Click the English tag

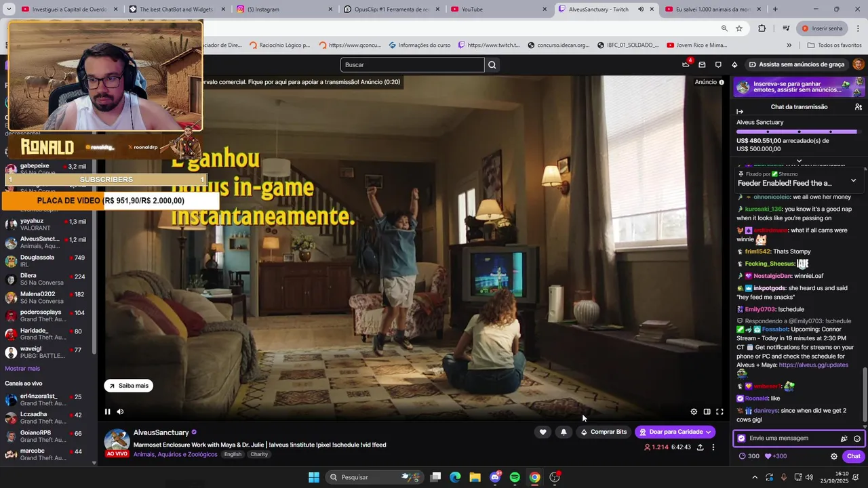pos(233,454)
